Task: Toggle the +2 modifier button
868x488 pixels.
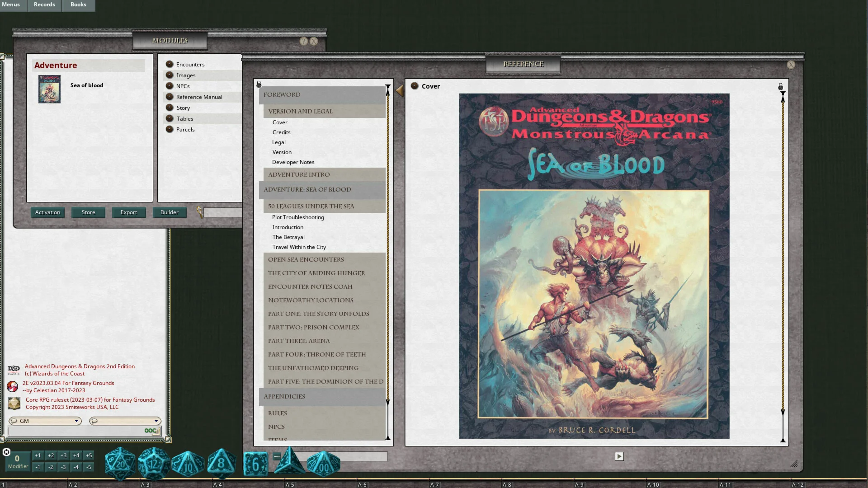Action: tap(51, 455)
